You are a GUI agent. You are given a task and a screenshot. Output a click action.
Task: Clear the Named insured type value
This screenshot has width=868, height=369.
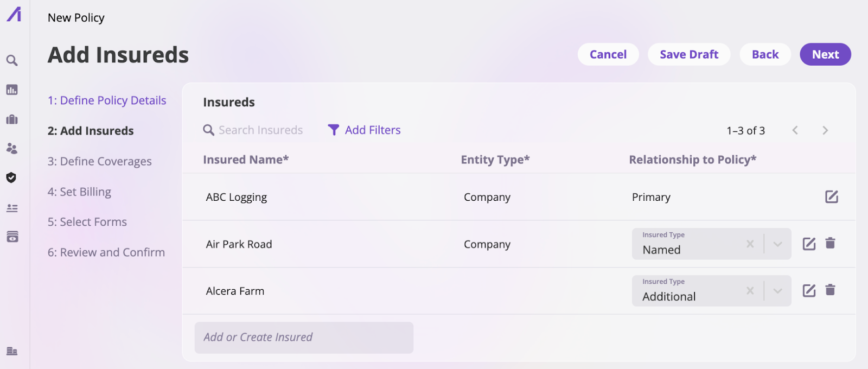coord(750,244)
